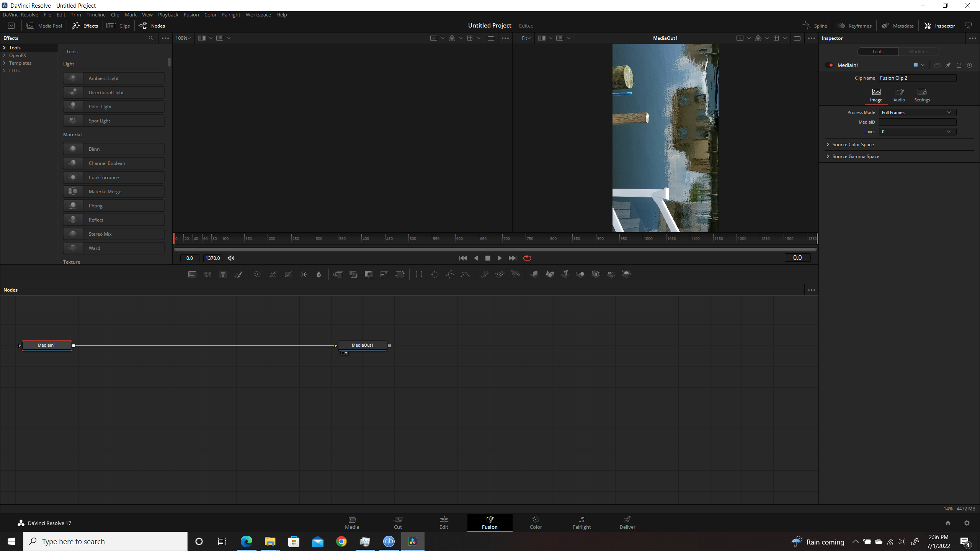The image size is (980, 551).
Task: Expand the Templates tree item
Action: pos(4,63)
